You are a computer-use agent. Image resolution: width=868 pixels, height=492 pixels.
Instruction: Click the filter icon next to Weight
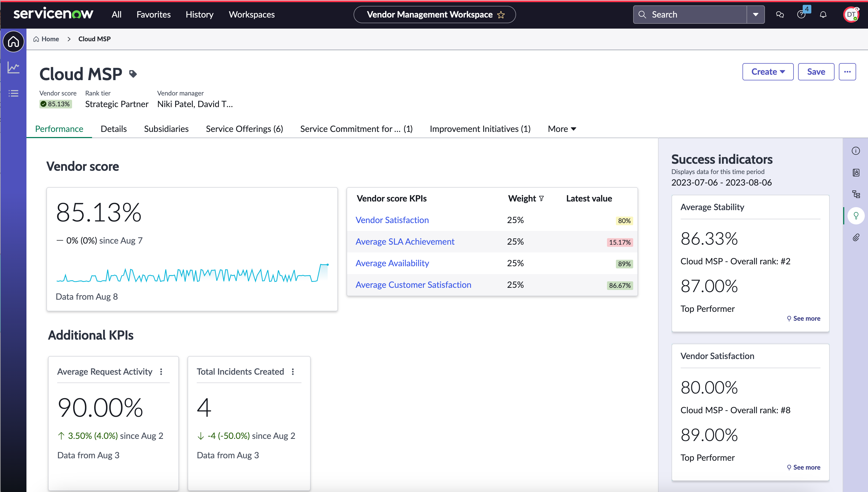click(541, 199)
